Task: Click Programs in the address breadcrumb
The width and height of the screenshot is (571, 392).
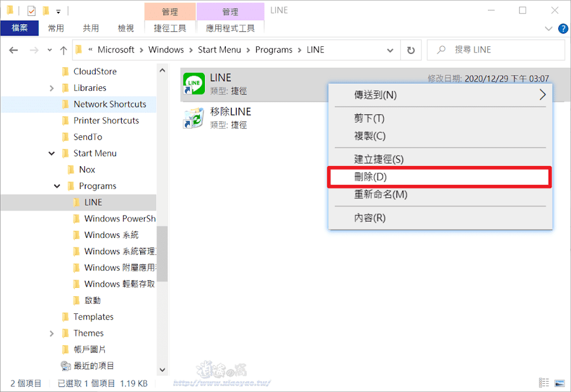Action: coord(274,50)
